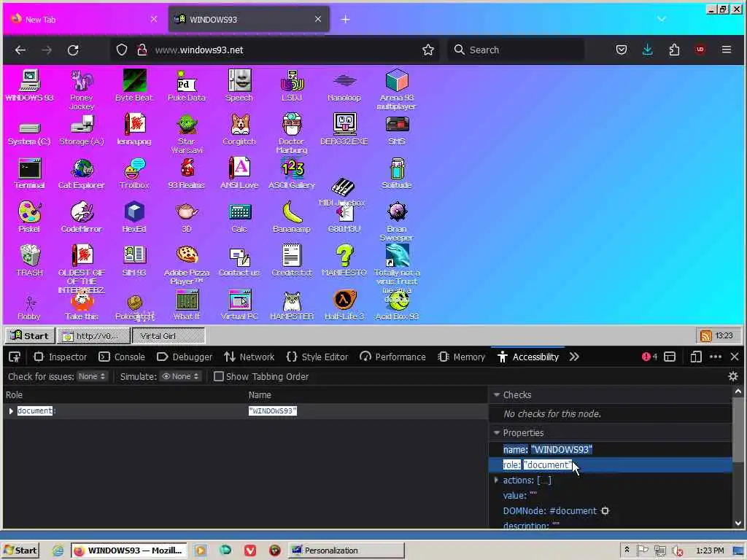747x560 pixels.
Task: Reload the current page
Action: tap(73, 50)
